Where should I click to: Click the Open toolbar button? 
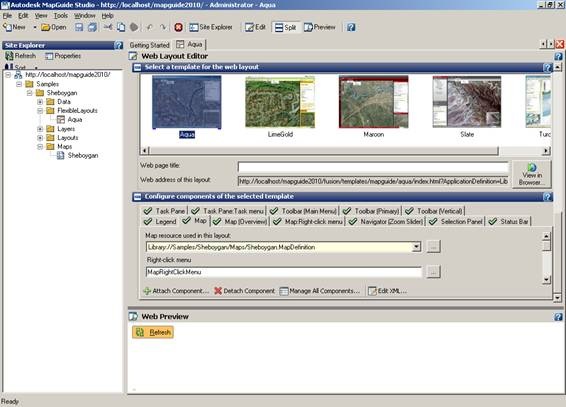click(x=53, y=27)
